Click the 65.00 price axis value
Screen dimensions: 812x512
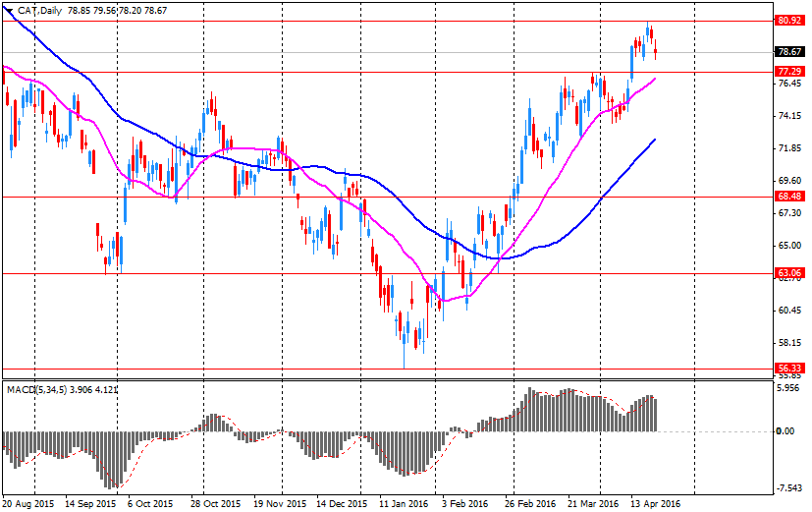(x=789, y=245)
